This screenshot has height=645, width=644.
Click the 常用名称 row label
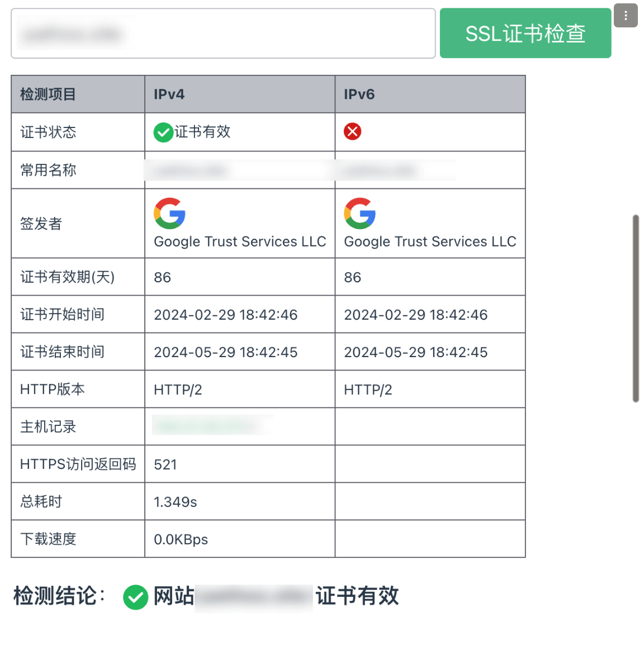(48, 170)
